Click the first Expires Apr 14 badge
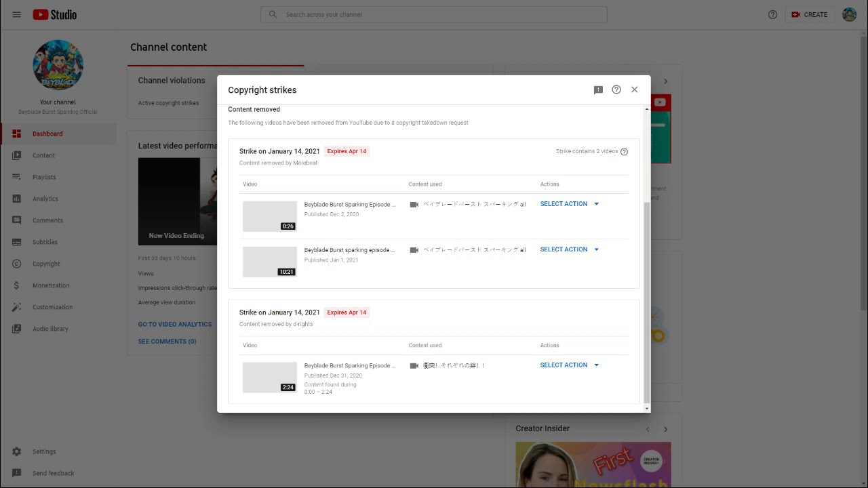The width and height of the screenshot is (868, 488). (347, 151)
